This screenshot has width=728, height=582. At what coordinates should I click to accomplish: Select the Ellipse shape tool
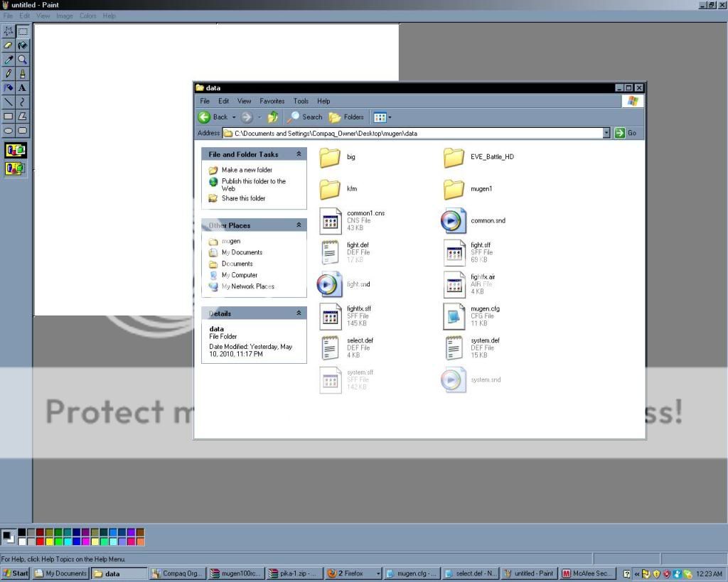coord(9,131)
